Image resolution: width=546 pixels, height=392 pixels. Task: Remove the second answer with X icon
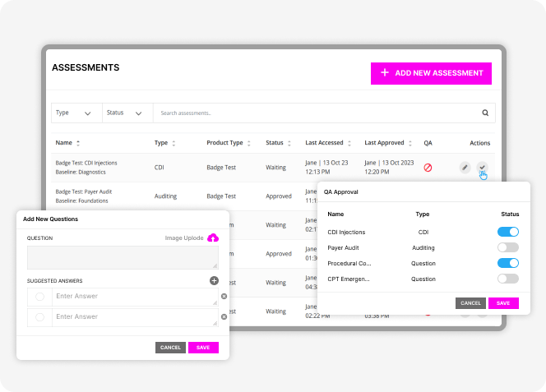pyautogui.click(x=224, y=316)
